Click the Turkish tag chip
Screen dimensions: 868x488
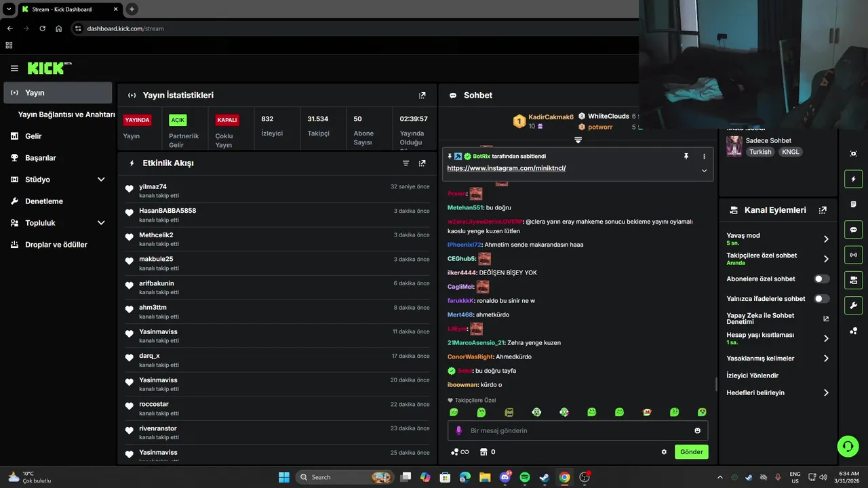coord(760,152)
